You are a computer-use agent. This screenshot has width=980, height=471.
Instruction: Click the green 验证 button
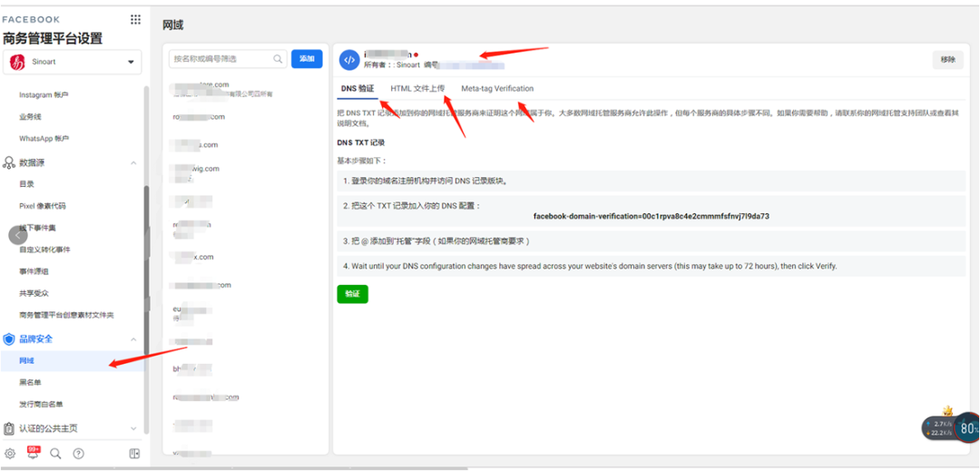(x=352, y=294)
